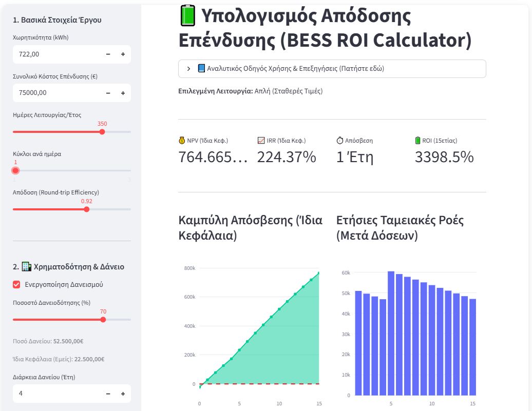The width and height of the screenshot is (532, 411).
Task: Toggle Ενεργοποίηση Δανεισμού checkbox
Action: (x=16, y=285)
